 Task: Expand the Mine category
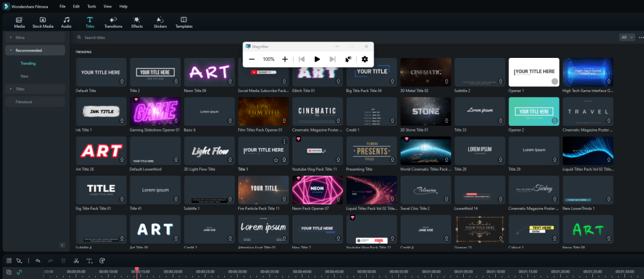click(35, 37)
